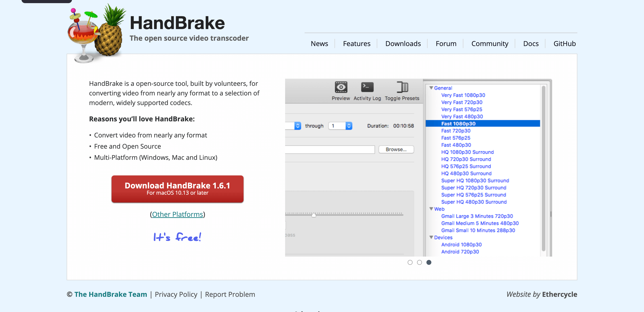Viewport: 644px width, 312px height.
Task: Collapse the Web presets group
Action: (x=431, y=209)
